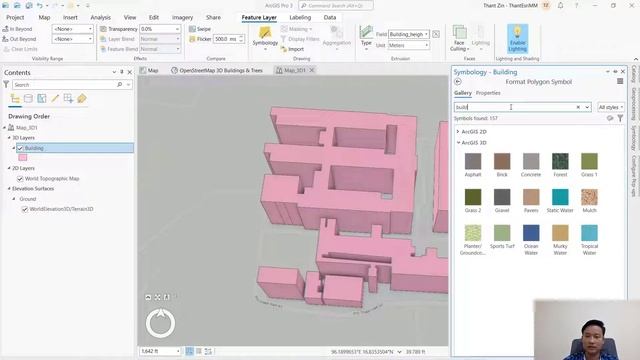640x360 pixels.
Task: Clear the symbol search text with X
Action: coord(578,107)
